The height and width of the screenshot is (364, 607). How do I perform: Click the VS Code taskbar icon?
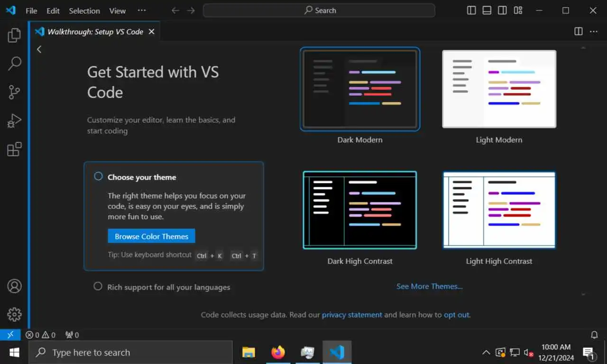click(x=337, y=352)
